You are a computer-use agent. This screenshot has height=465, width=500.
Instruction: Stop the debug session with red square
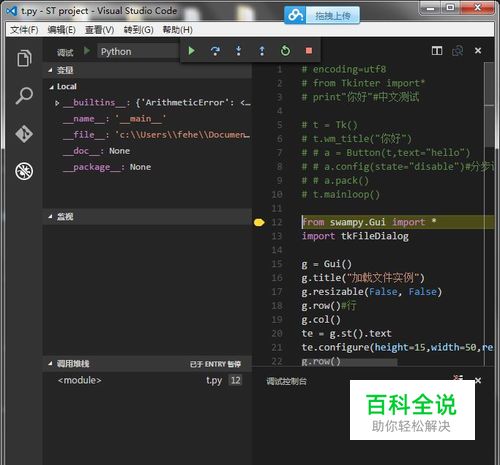coord(309,51)
